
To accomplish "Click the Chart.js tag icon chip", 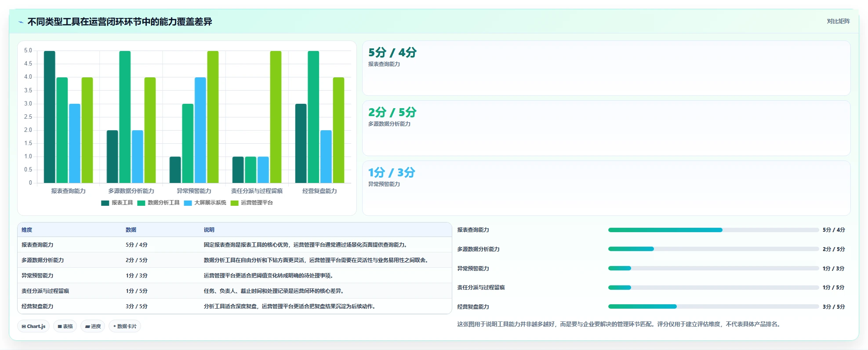I will click(x=33, y=326).
